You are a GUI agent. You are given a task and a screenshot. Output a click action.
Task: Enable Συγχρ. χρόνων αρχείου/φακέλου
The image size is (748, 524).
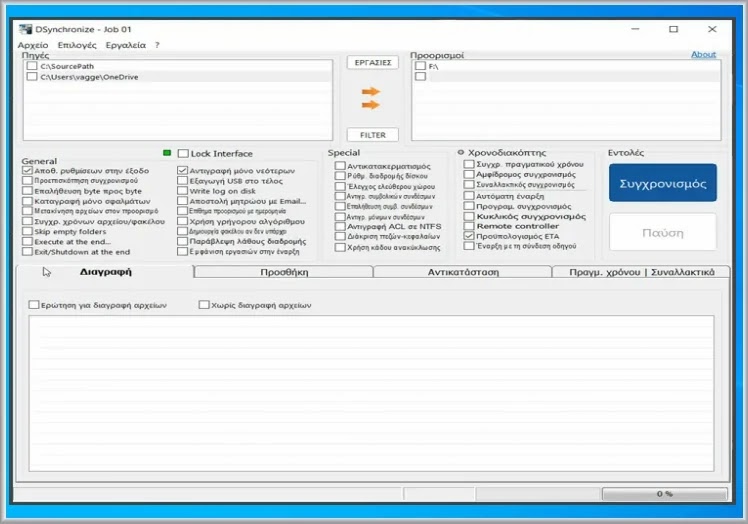[x=27, y=221]
